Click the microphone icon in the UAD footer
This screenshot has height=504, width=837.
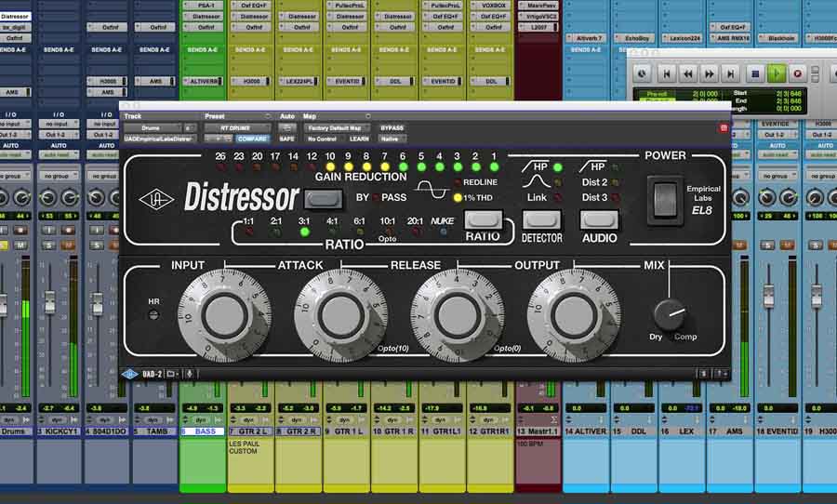click(x=190, y=374)
